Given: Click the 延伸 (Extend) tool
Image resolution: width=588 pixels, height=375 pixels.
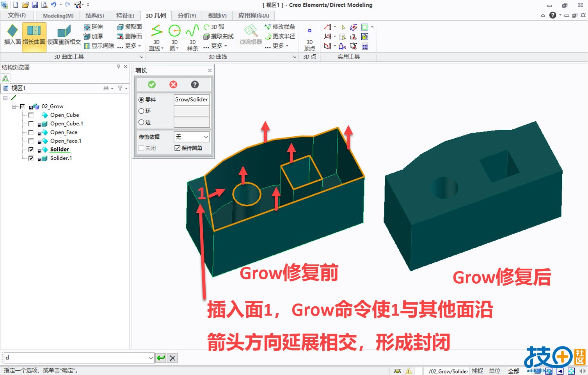Looking at the screenshot, I should [93, 27].
